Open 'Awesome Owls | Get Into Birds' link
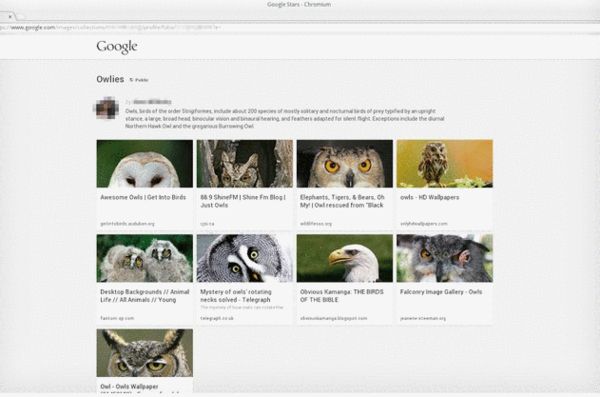 tap(143, 197)
